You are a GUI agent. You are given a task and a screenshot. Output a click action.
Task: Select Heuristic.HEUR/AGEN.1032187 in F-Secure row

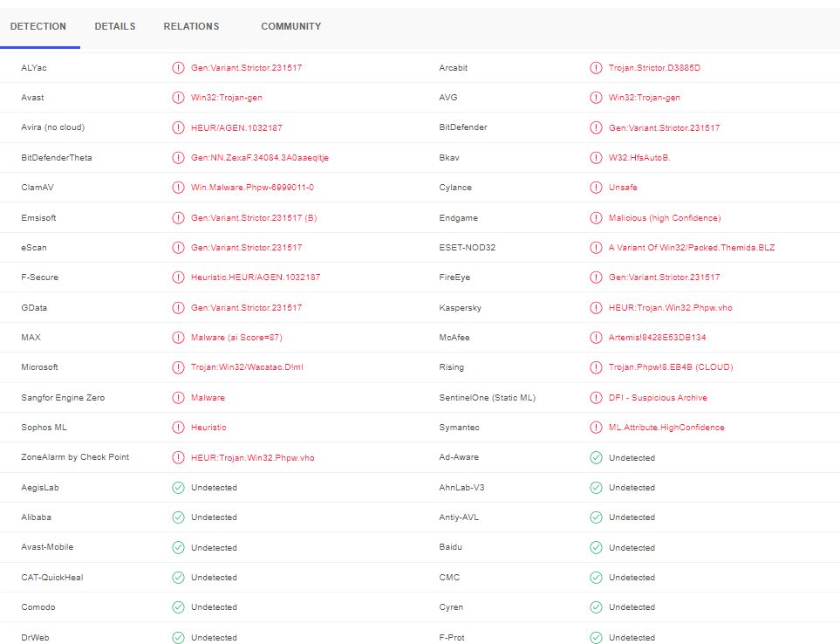pos(256,277)
